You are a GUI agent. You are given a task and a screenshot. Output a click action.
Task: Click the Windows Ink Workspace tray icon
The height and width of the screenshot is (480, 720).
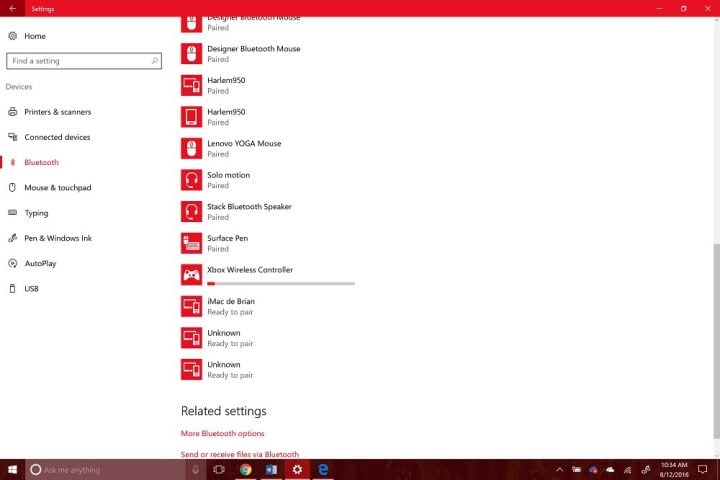646,469
